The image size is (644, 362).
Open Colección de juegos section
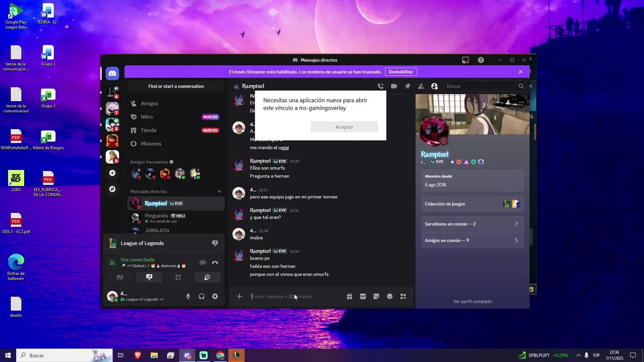[x=472, y=204]
